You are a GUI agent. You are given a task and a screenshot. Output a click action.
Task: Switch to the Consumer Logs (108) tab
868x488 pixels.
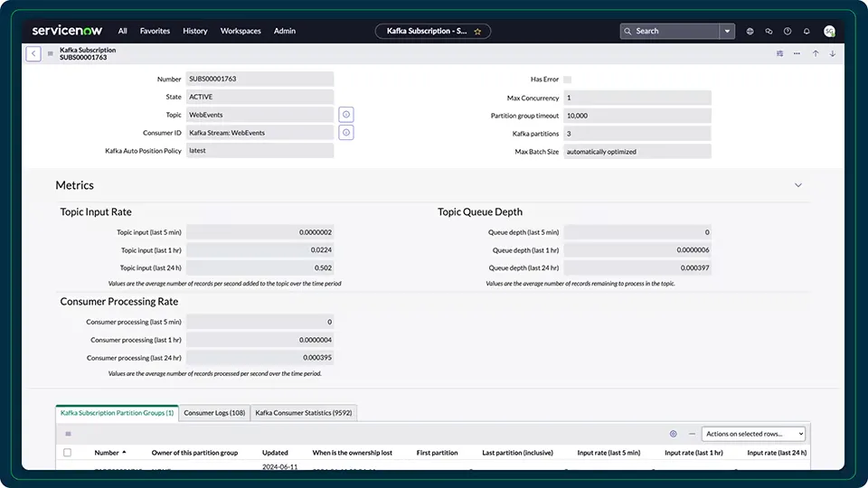coord(214,413)
